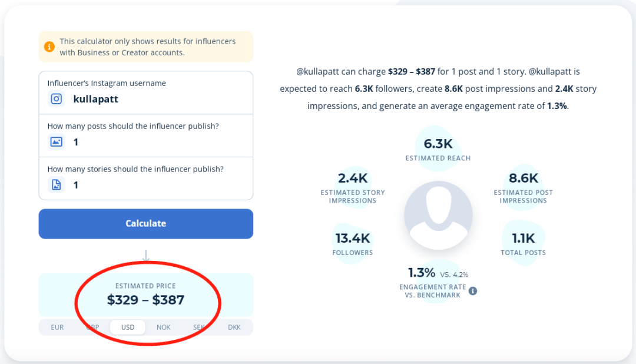This screenshot has width=636, height=364.
Task: Click the 1.3% engagement rate value
Action: (x=422, y=272)
